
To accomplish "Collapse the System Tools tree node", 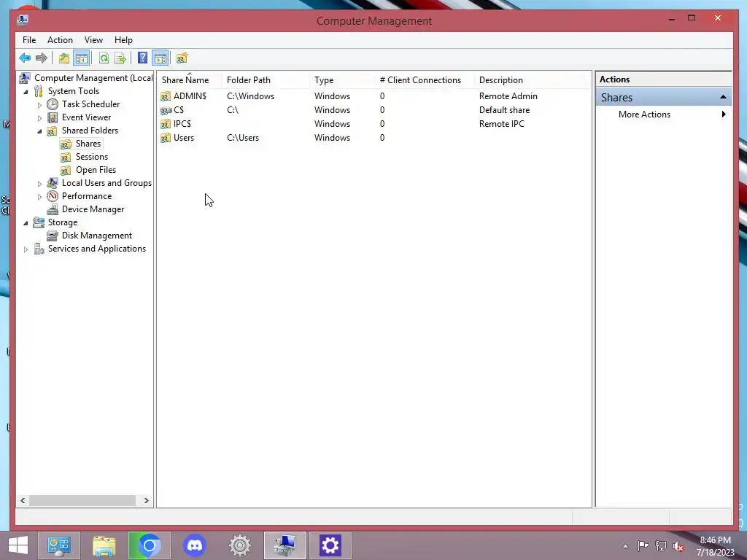I will pyautogui.click(x=26, y=91).
